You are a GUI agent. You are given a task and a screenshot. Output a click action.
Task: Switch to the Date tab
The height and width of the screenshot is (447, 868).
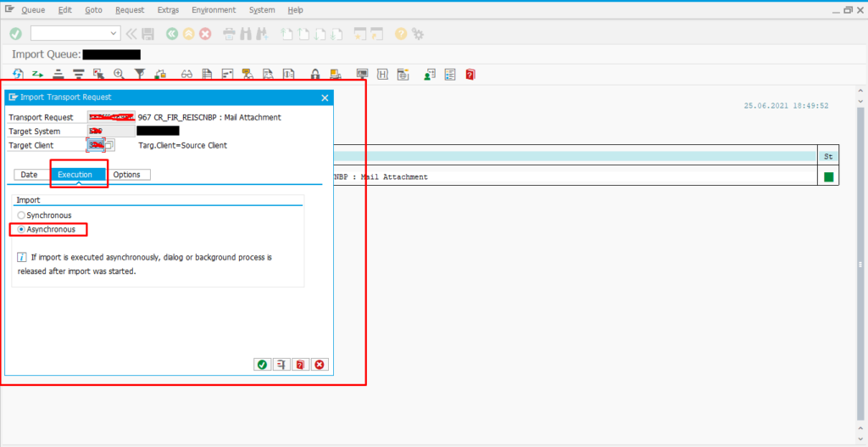click(30, 175)
